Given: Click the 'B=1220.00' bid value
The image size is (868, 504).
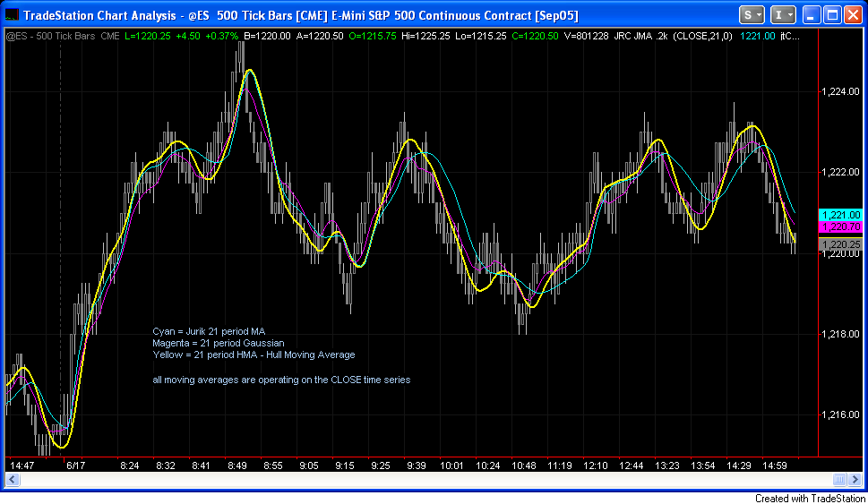Looking at the screenshot, I should (x=267, y=36).
